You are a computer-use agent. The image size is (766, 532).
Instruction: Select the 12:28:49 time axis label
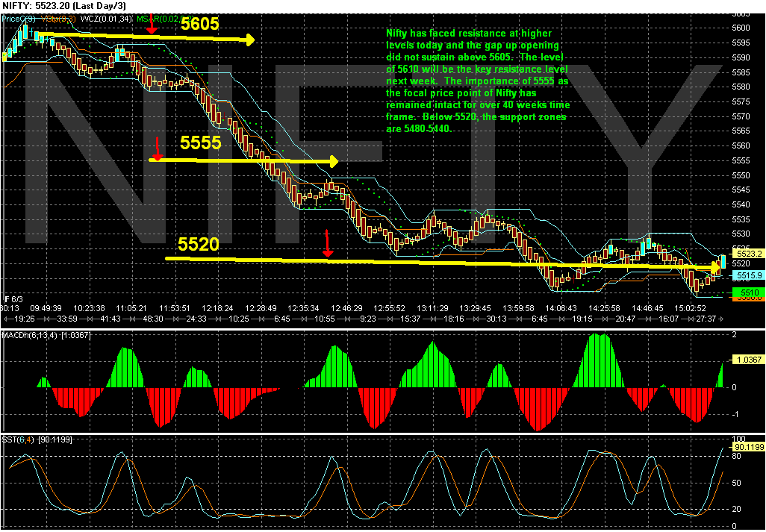[260, 308]
